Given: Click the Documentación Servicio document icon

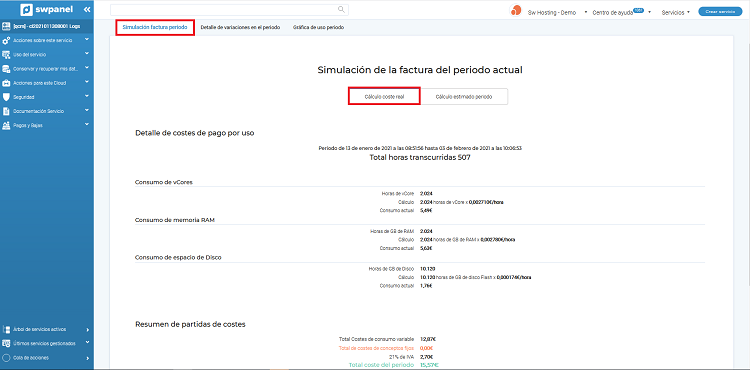Looking at the screenshot, I should pyautogui.click(x=6, y=111).
